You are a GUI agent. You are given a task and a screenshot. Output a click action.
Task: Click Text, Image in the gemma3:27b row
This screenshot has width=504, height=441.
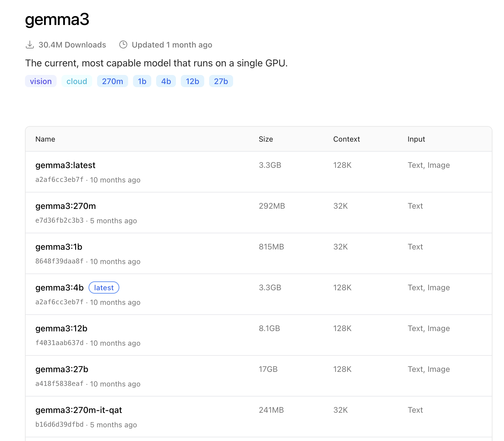[429, 369]
